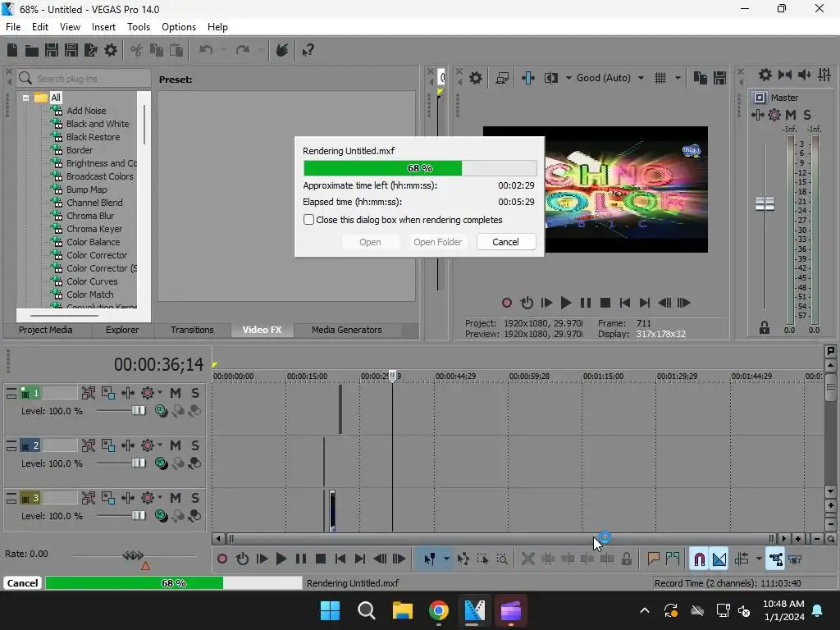The image size is (840, 630).
Task: Click Stop in the timeline transport bar
Action: [x=321, y=559]
